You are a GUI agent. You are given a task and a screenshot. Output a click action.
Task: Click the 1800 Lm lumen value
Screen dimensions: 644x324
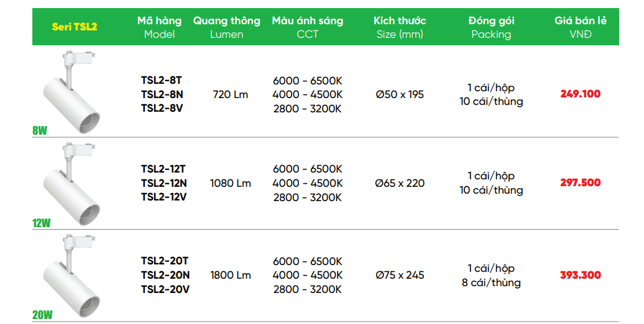231,275
